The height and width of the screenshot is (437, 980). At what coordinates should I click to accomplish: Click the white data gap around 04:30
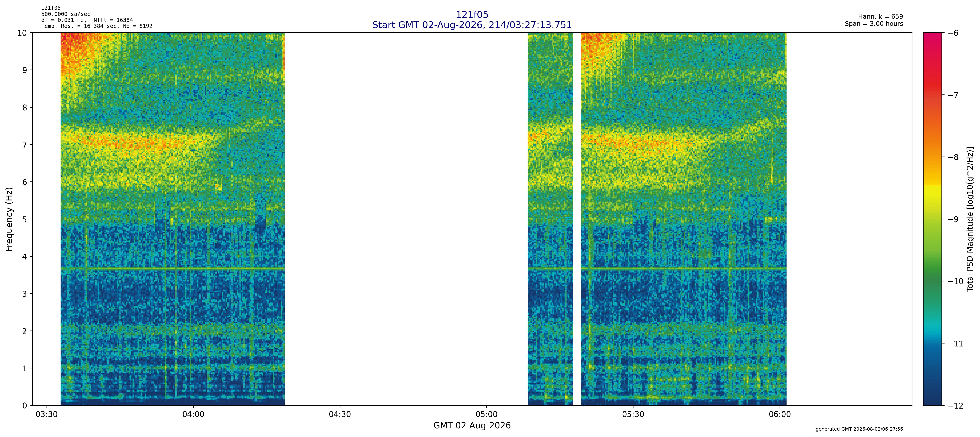[x=406, y=219]
